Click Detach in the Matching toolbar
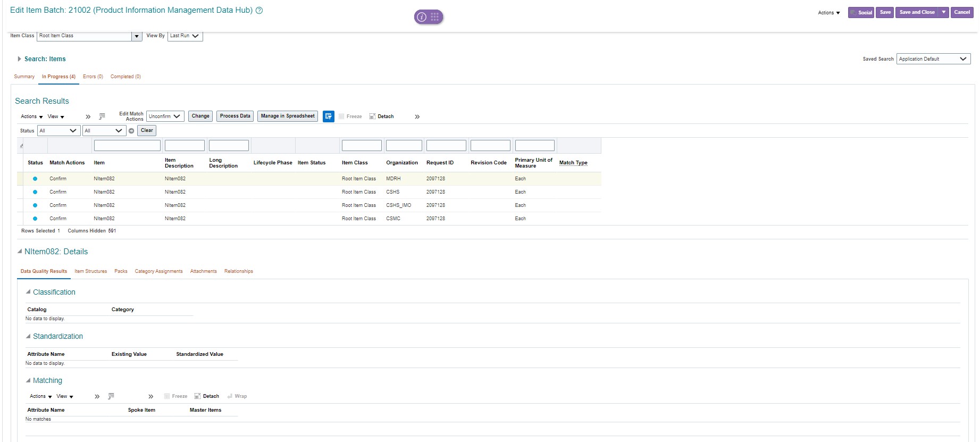The width and height of the screenshot is (980, 442). pyautogui.click(x=207, y=396)
